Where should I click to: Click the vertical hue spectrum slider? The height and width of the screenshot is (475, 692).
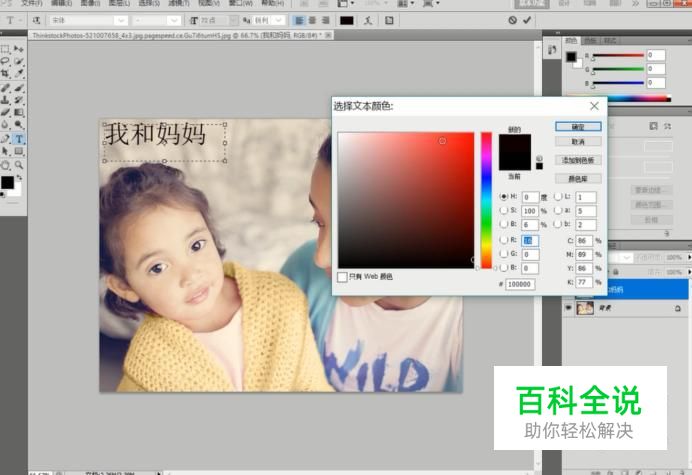point(486,200)
